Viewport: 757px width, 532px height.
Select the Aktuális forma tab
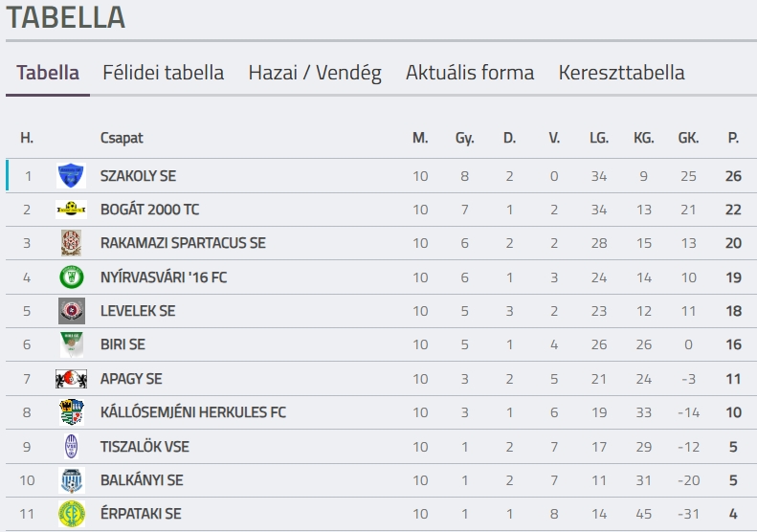[x=470, y=73]
